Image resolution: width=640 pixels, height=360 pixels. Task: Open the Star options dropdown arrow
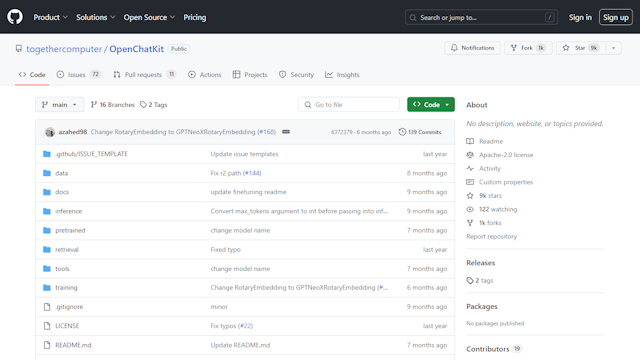(613, 48)
